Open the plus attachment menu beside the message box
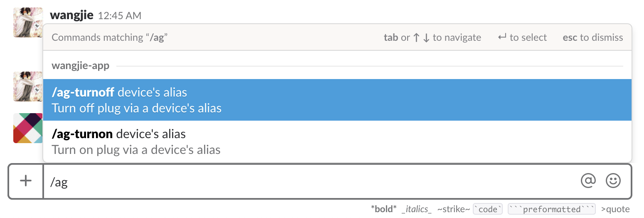Viewport: 644px width, 218px height. (26, 181)
